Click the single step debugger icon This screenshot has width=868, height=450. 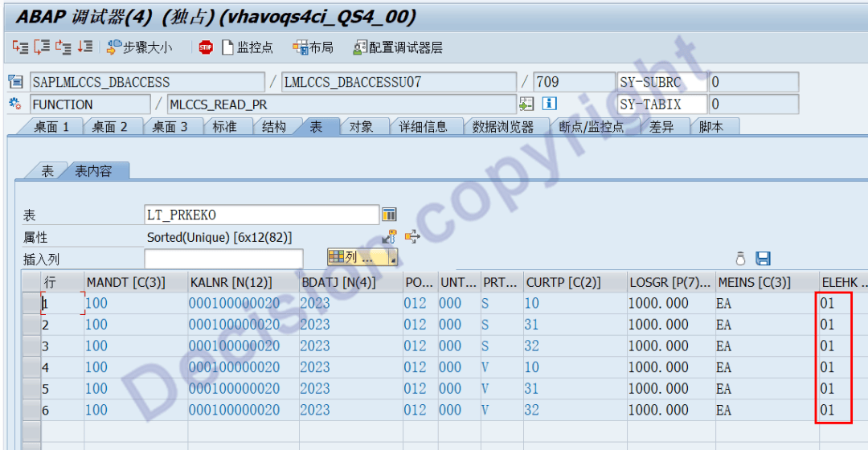(x=20, y=47)
